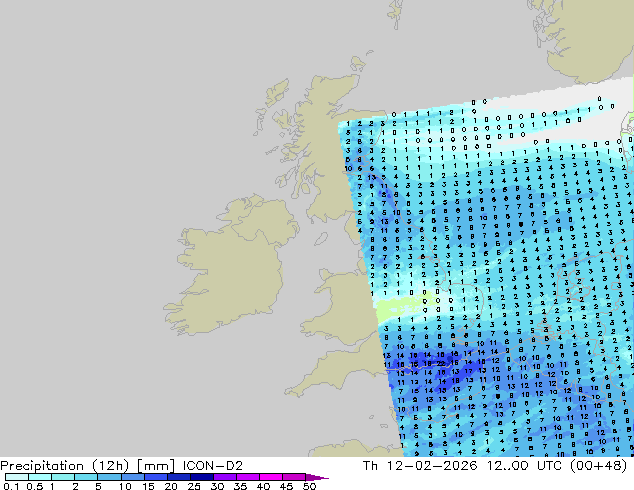Click the "50" legend value label
Image resolution: width=634 pixels, height=490 pixels.
click(309, 486)
